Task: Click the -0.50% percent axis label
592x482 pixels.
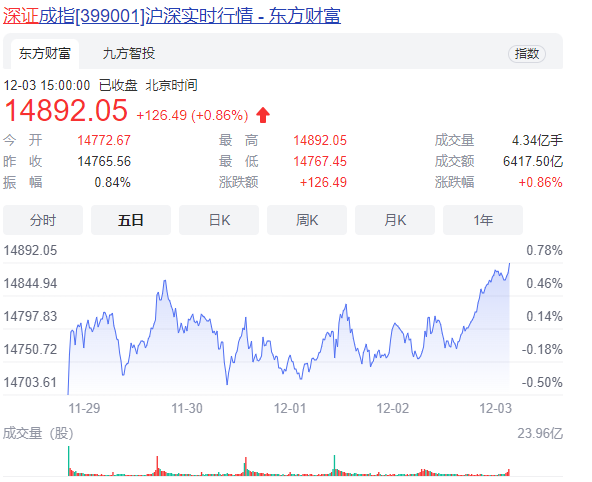Action: point(542,382)
